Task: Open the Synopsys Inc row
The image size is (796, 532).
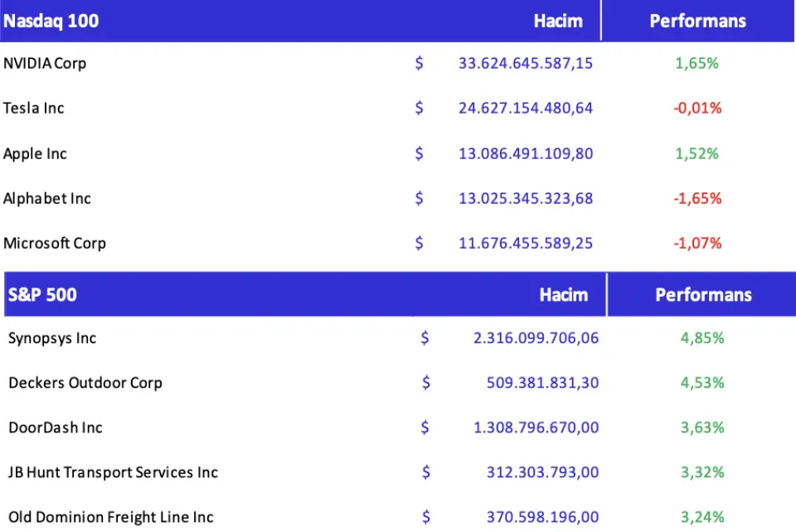Action: tap(52, 338)
